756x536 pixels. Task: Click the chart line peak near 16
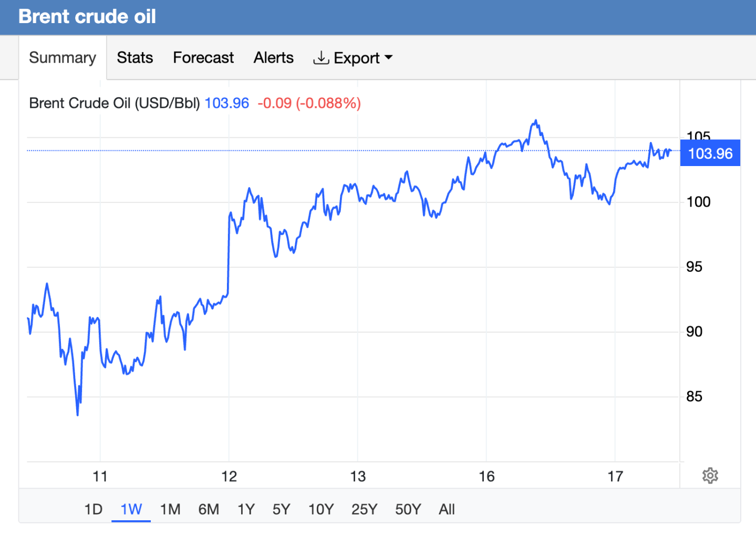point(535,121)
